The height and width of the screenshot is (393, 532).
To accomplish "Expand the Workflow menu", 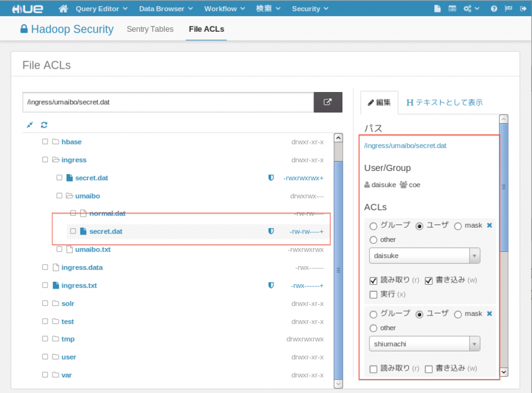I will point(224,9).
